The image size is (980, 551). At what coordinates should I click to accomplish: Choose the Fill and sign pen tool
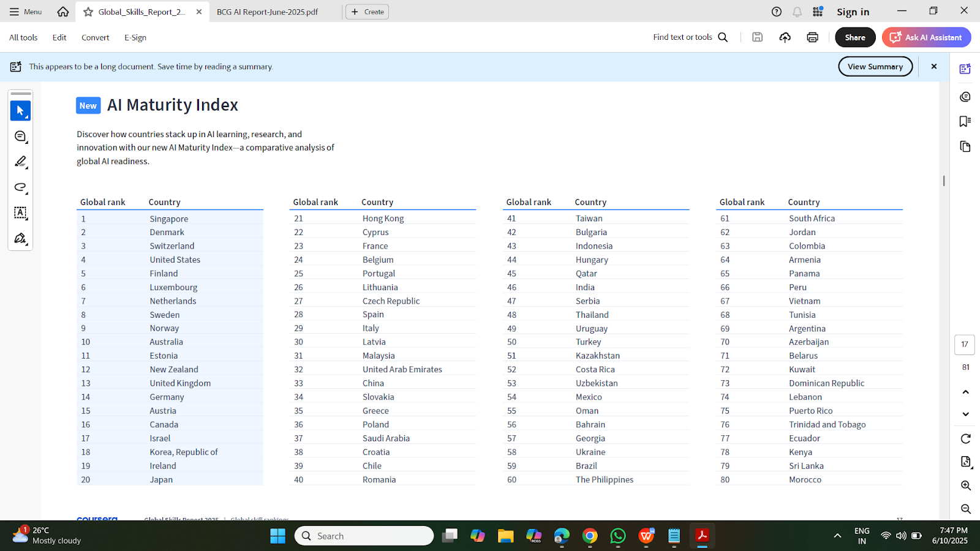(x=20, y=238)
